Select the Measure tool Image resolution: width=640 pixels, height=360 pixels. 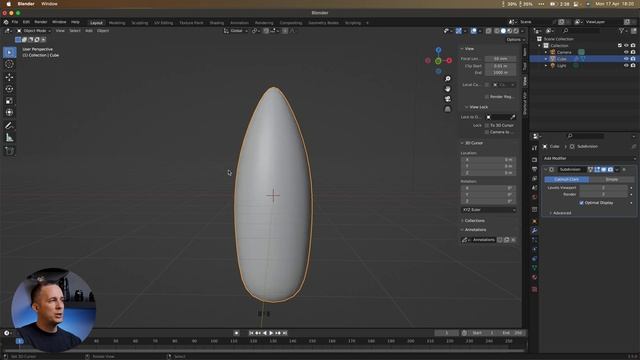pyautogui.click(x=9, y=138)
